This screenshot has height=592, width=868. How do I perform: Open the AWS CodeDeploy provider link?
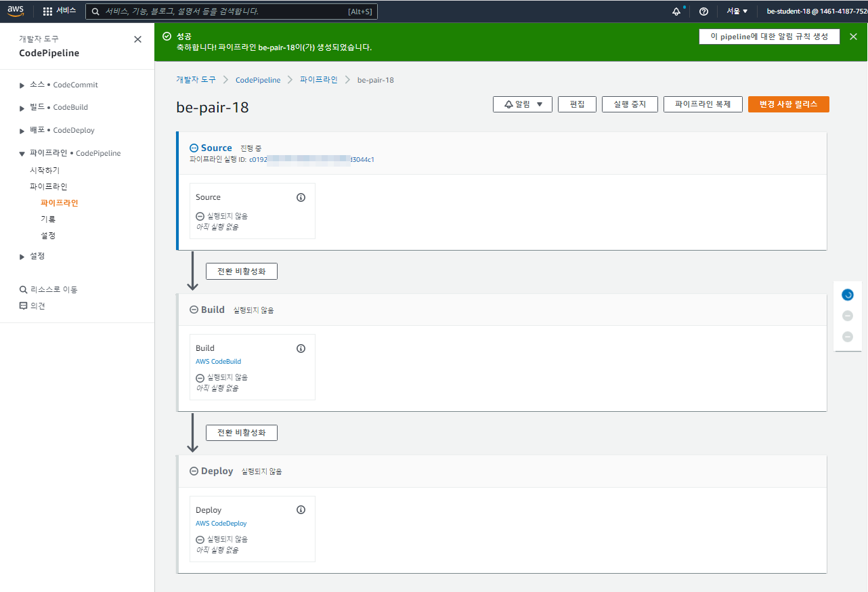click(221, 524)
